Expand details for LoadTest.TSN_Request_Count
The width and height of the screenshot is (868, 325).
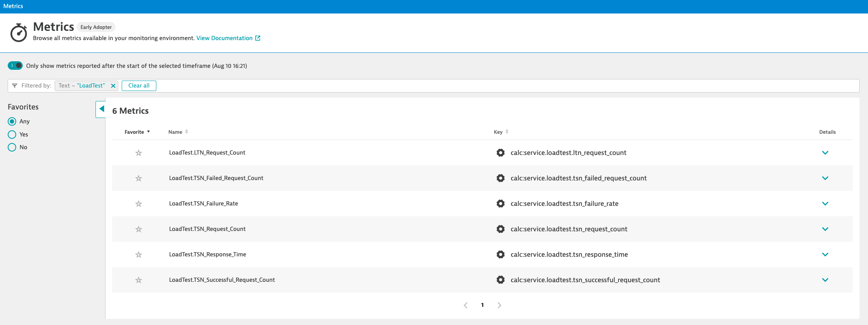click(825, 229)
